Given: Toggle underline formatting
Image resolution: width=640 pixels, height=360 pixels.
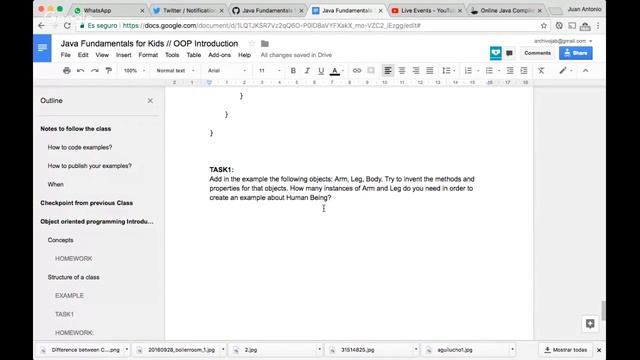Looking at the screenshot, I should point(321,71).
